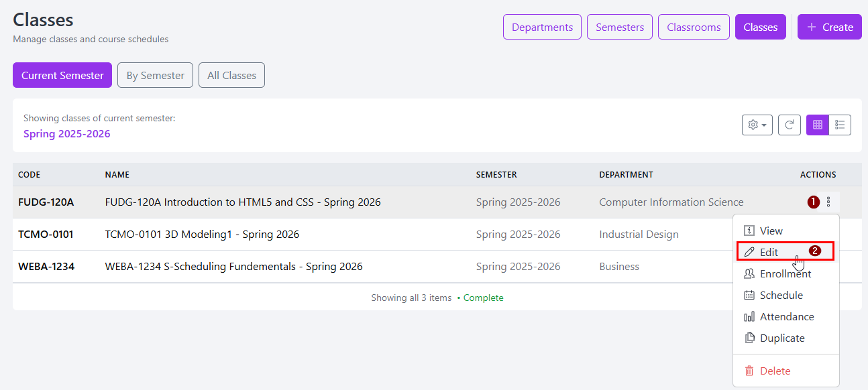This screenshot has width=868, height=390.
Task: Open the Semesters page
Action: coord(620,27)
